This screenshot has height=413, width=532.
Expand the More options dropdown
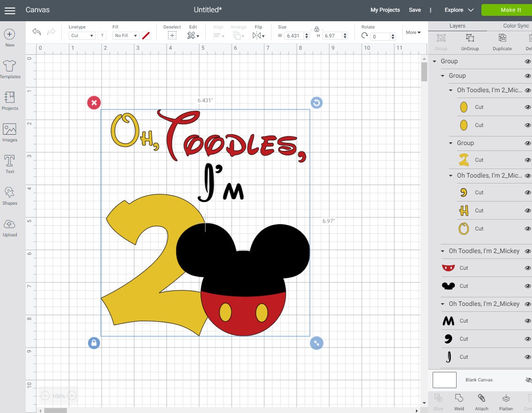(413, 32)
